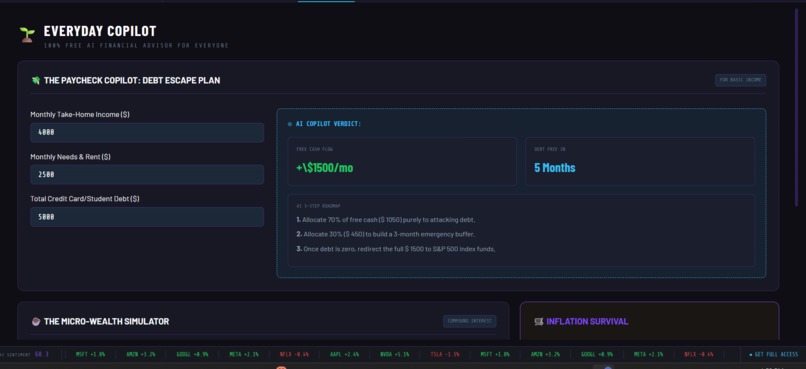Click the For Basic Income badge
Image resolution: width=806 pixels, height=369 pixels.
tap(740, 80)
